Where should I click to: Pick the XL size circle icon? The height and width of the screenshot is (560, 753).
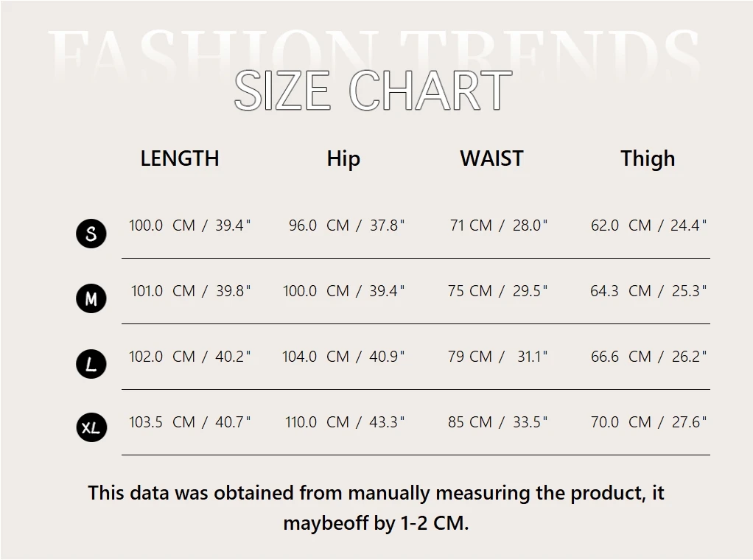point(91,427)
